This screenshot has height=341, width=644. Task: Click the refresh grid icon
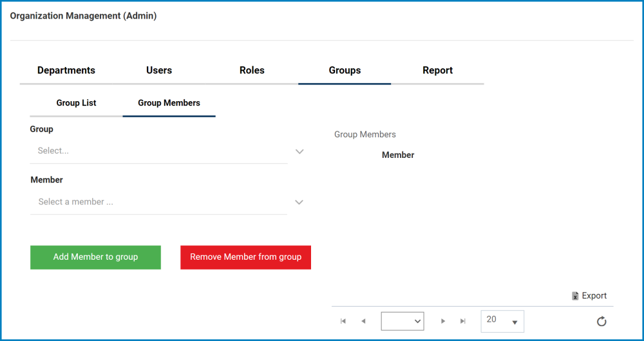tap(601, 321)
